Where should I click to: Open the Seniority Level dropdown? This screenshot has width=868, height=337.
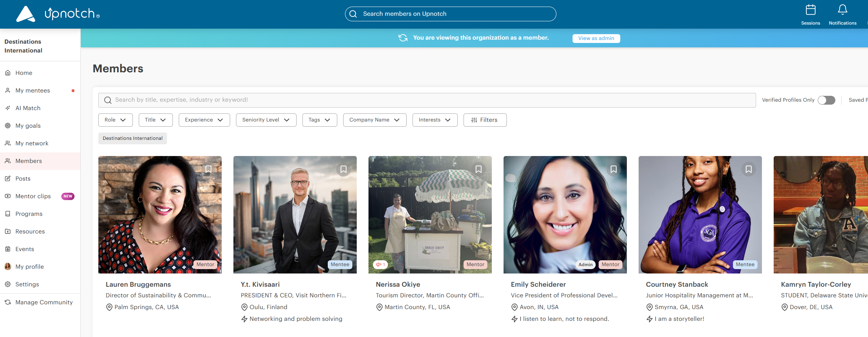[x=266, y=120]
